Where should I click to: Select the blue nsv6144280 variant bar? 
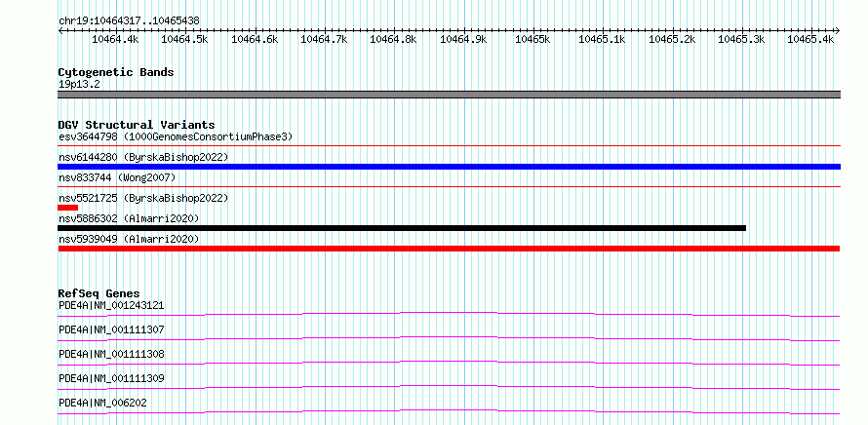pos(449,167)
